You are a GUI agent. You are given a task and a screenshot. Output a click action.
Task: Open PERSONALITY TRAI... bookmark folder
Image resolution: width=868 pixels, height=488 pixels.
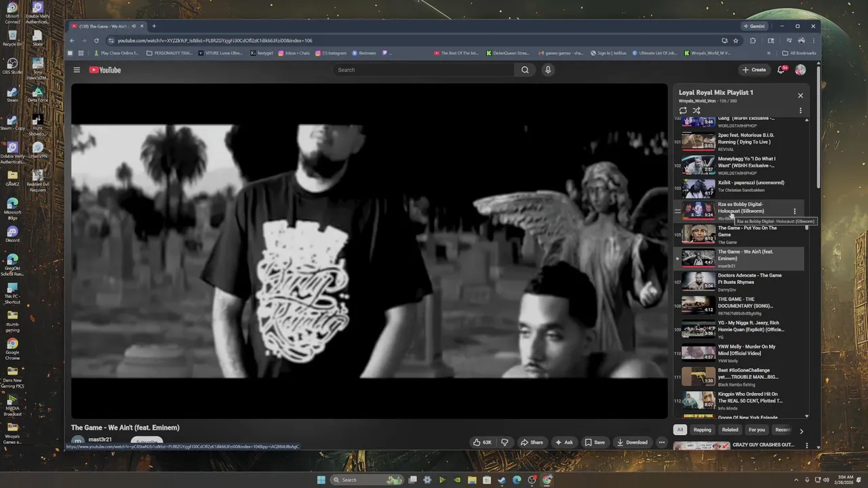pos(170,53)
